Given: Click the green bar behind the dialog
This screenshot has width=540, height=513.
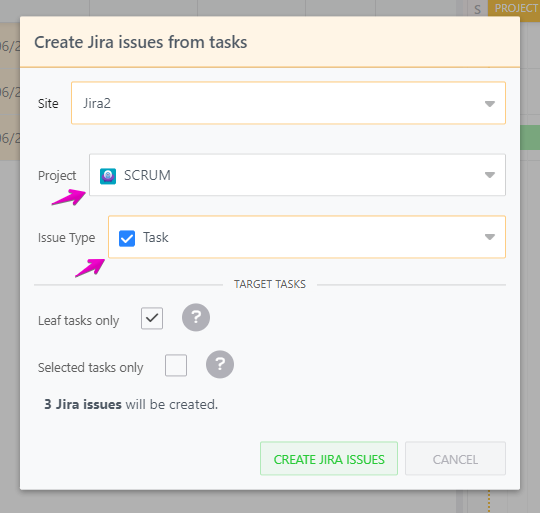Looking at the screenshot, I should pos(530,138).
